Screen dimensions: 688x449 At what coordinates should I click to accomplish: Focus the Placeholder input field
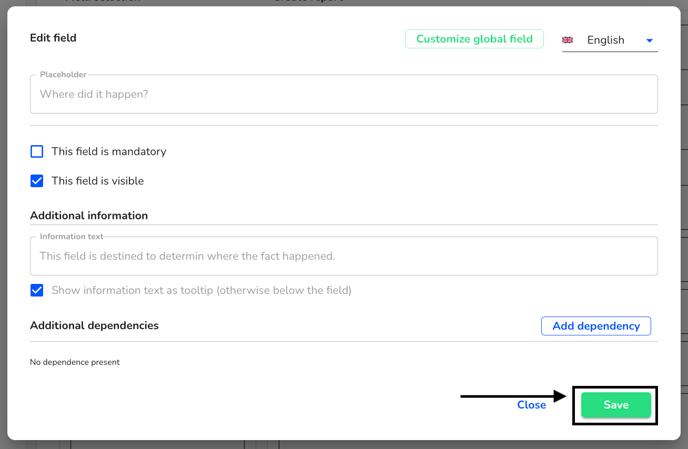pyautogui.click(x=344, y=94)
